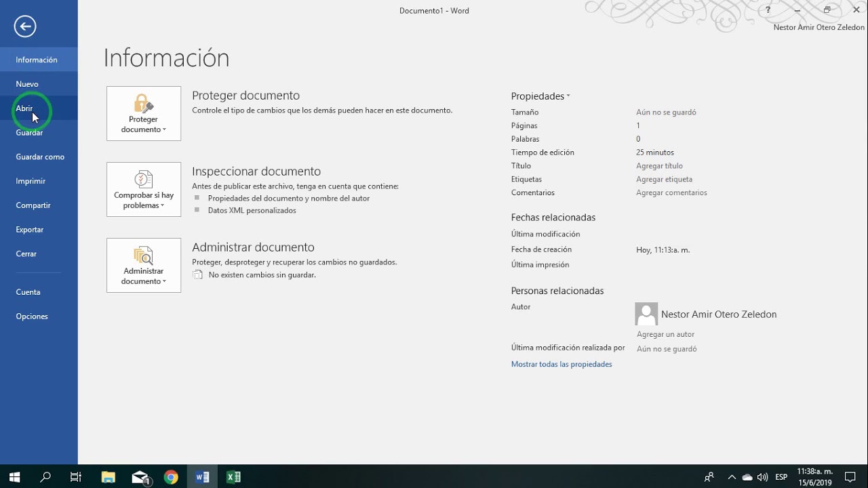The width and height of the screenshot is (868, 488).
Task: Click the Personas relacionadas heading
Action: (557, 291)
